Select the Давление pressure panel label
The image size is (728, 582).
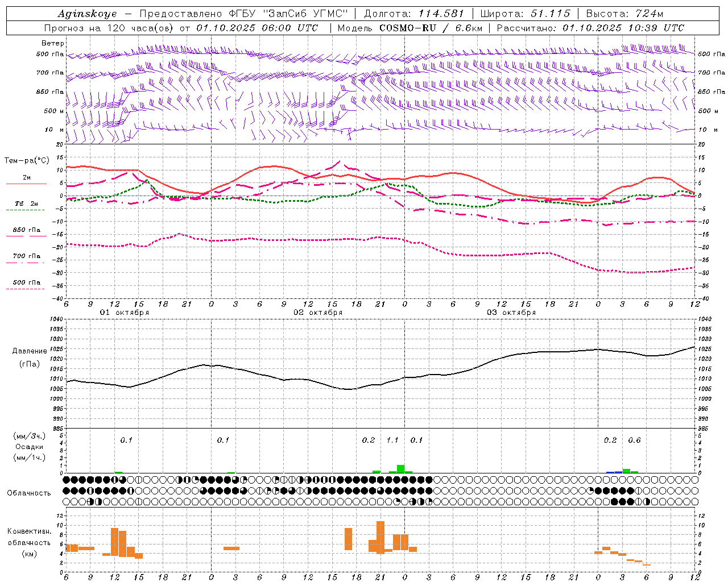pos(30,351)
